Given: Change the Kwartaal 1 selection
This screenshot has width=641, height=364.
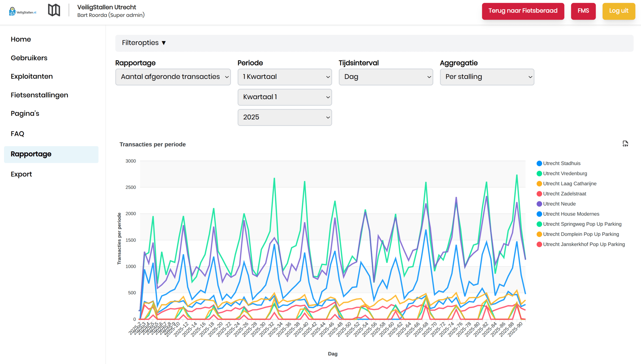Looking at the screenshot, I should coord(284,97).
